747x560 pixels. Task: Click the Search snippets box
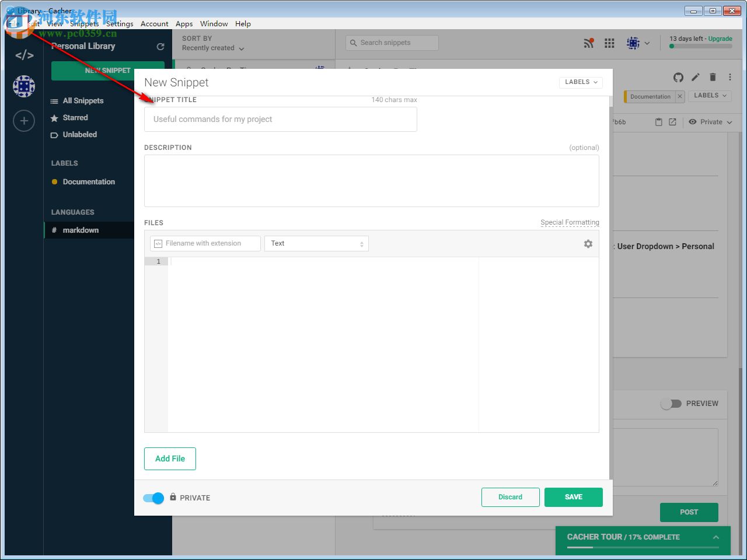[392, 43]
